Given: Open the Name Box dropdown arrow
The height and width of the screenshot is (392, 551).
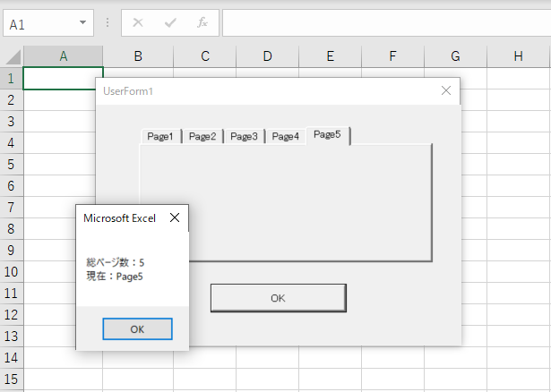Looking at the screenshot, I should 83,24.
